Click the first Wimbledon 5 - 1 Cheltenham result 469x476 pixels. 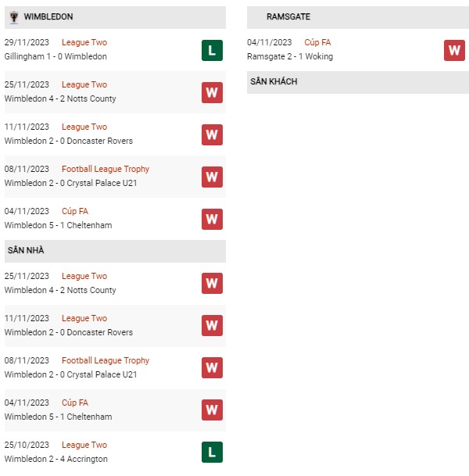point(58,225)
